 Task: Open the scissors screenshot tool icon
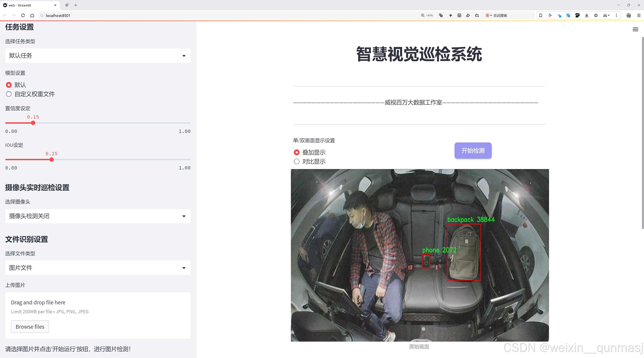605,16
